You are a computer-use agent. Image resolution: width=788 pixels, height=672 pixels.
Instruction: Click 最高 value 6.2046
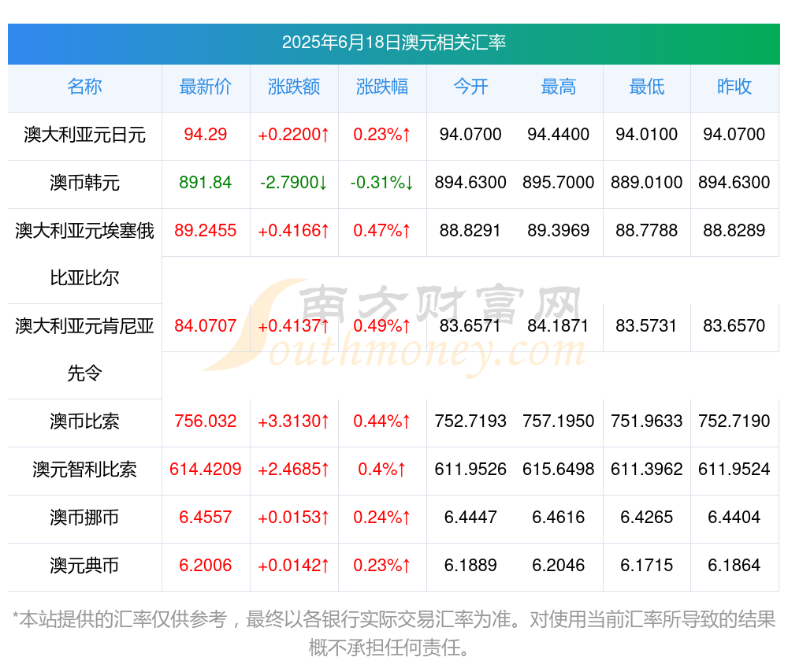click(x=559, y=566)
